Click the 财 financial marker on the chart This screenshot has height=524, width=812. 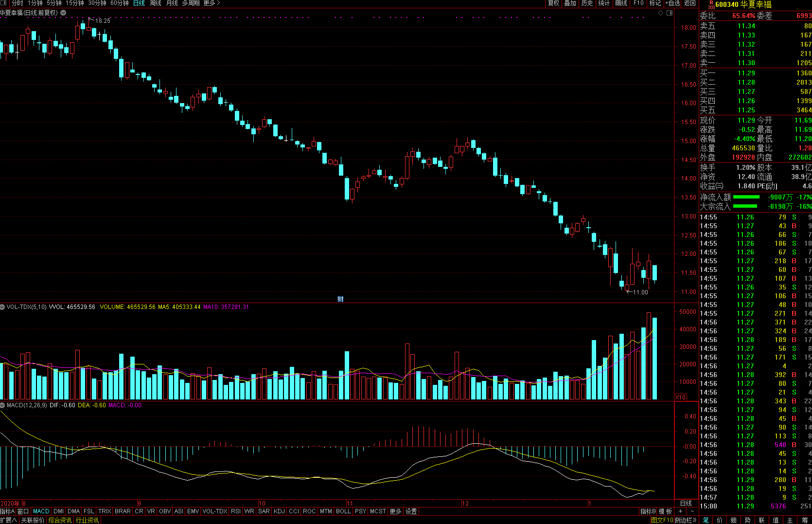point(340,299)
